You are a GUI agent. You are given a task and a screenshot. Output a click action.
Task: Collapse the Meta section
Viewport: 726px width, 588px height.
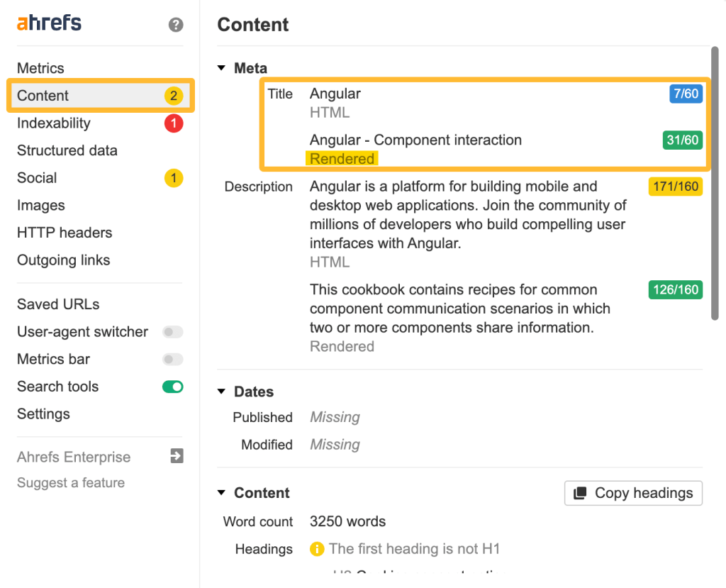click(x=222, y=69)
